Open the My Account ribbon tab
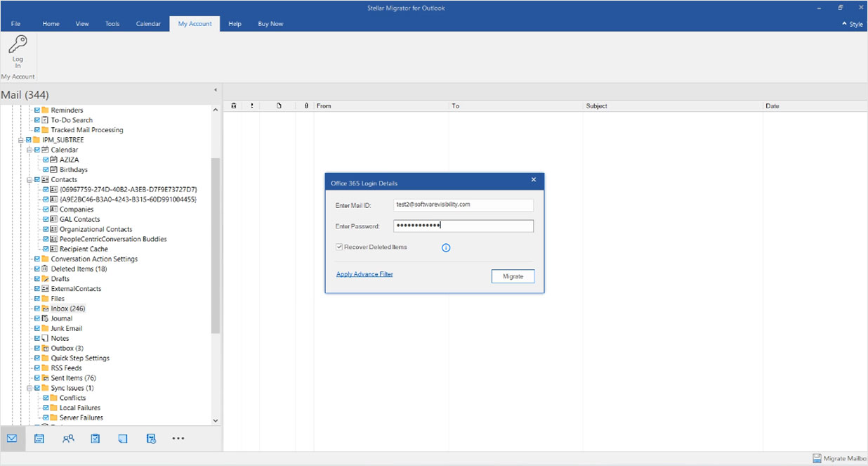868x466 pixels. point(195,23)
